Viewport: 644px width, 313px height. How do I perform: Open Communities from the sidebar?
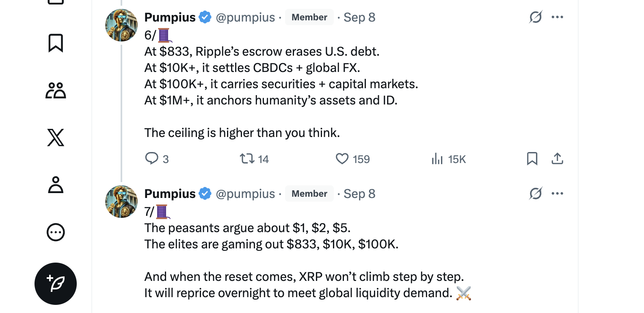[x=56, y=90]
